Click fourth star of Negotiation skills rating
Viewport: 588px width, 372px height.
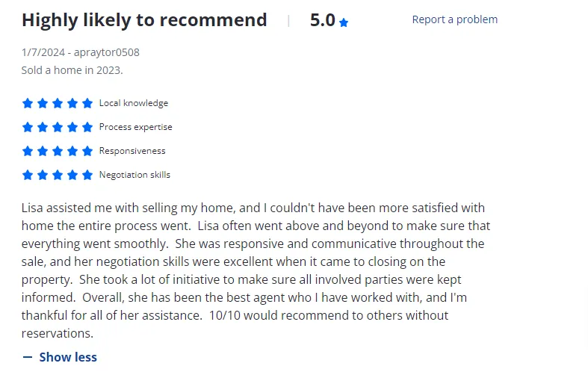tap(72, 175)
